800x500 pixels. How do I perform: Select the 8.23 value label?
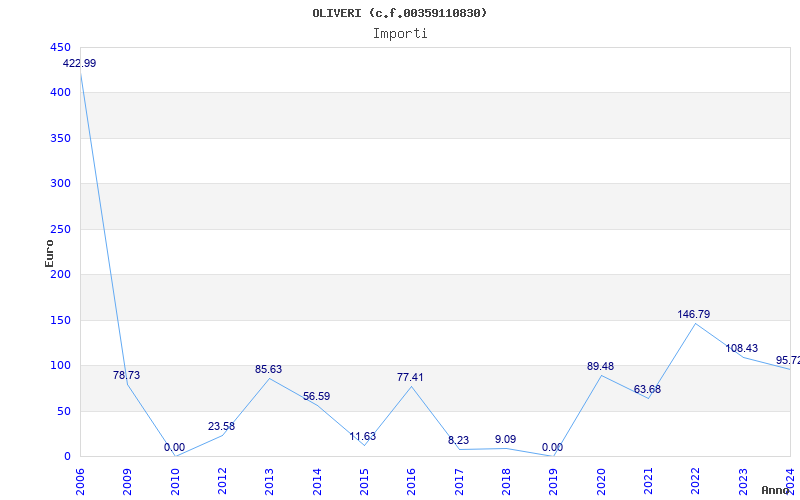[x=458, y=440]
